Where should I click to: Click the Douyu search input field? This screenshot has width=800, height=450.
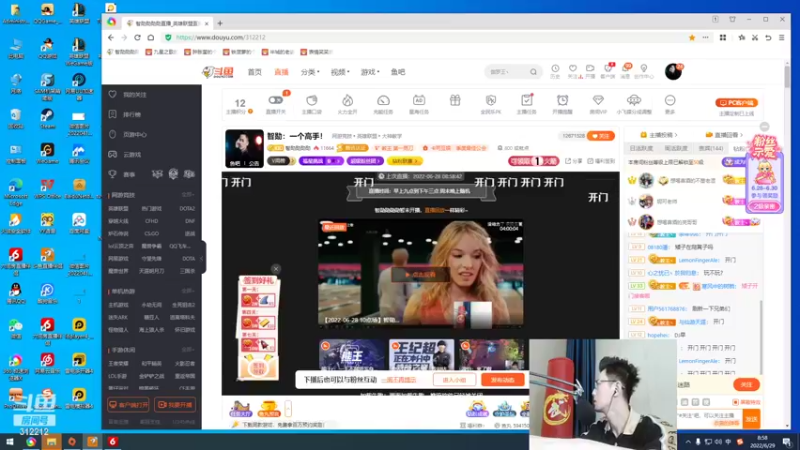tap(507, 72)
